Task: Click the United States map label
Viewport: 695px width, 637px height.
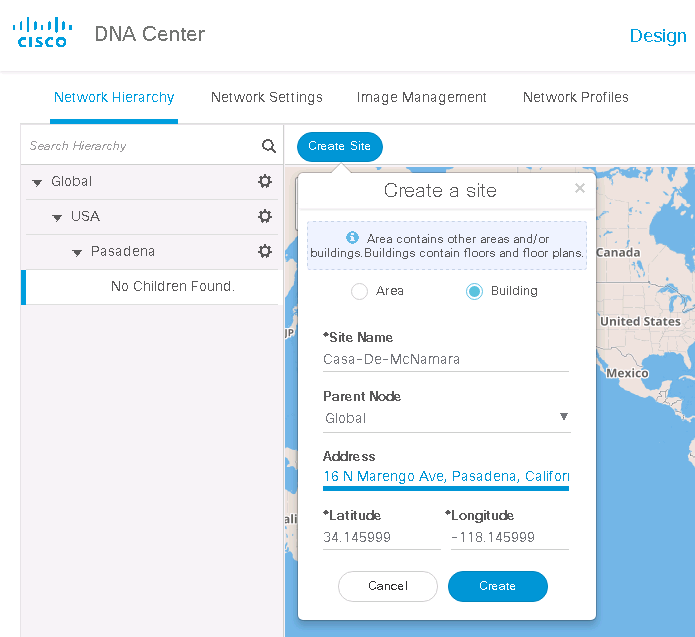Action: coord(640,321)
